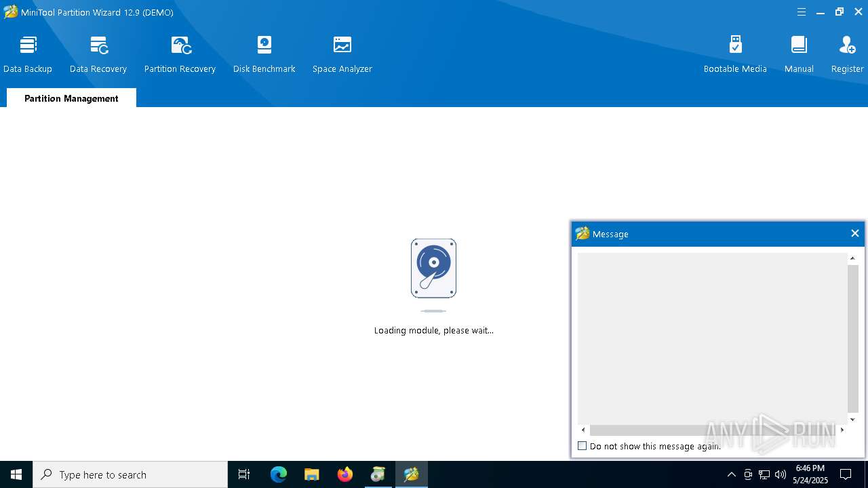Tick 'Do not show this message again'
Screen dimensions: 868x488
(x=582, y=446)
